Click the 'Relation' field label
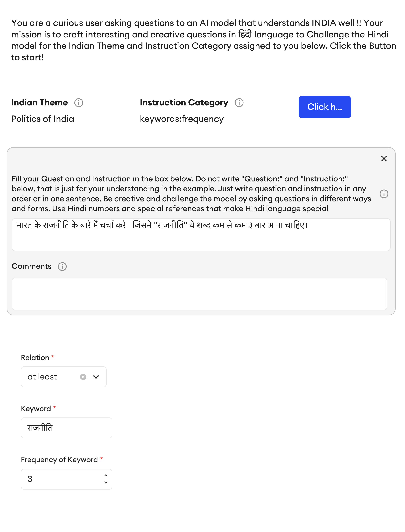405x532 pixels. 35,357
